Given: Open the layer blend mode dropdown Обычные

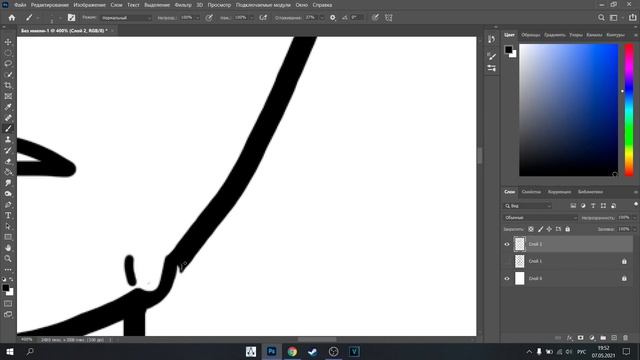Looking at the screenshot, I should [540, 218].
